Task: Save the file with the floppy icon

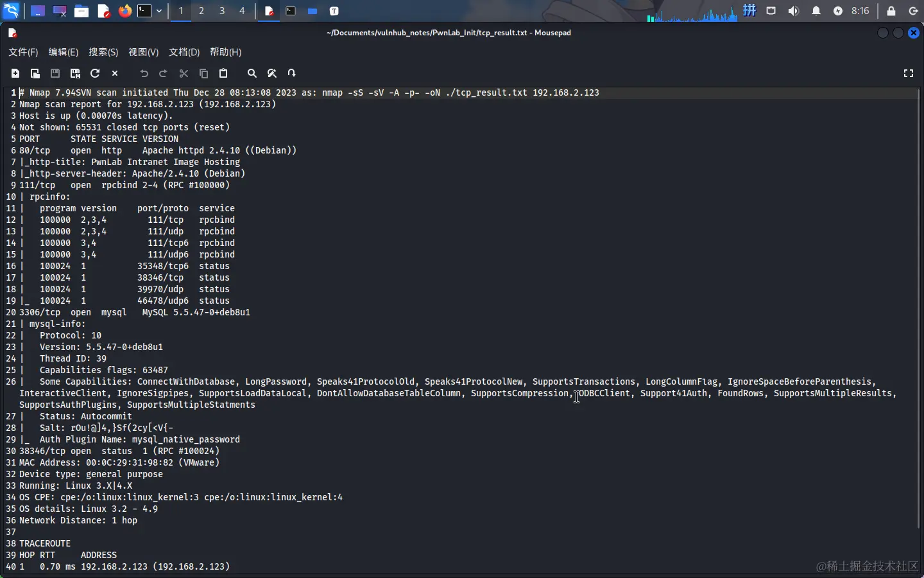Action: (55, 73)
